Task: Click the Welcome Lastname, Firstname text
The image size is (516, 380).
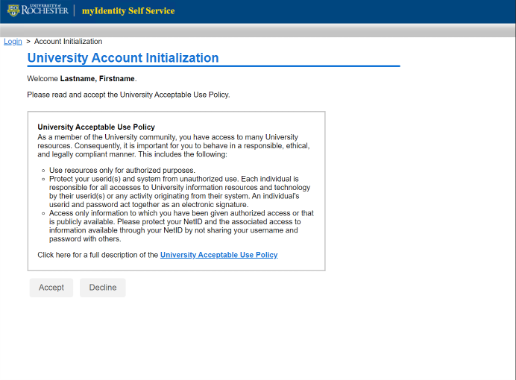Action: [x=82, y=78]
